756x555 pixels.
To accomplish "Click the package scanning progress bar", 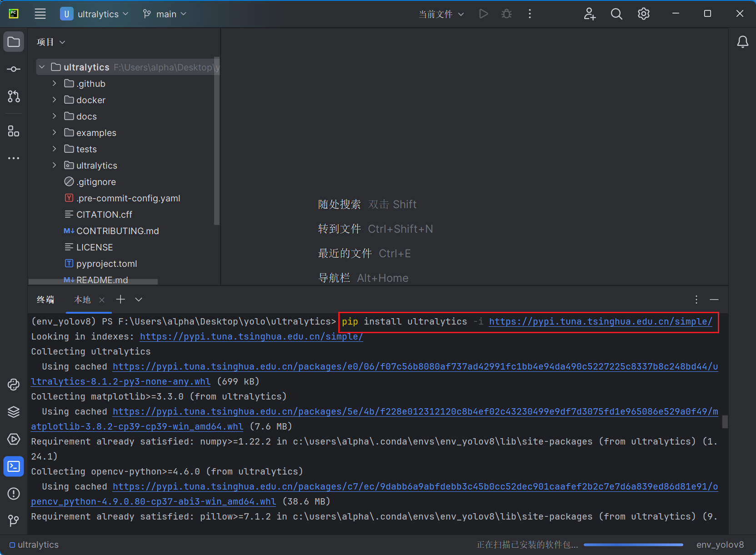I will click(x=633, y=545).
